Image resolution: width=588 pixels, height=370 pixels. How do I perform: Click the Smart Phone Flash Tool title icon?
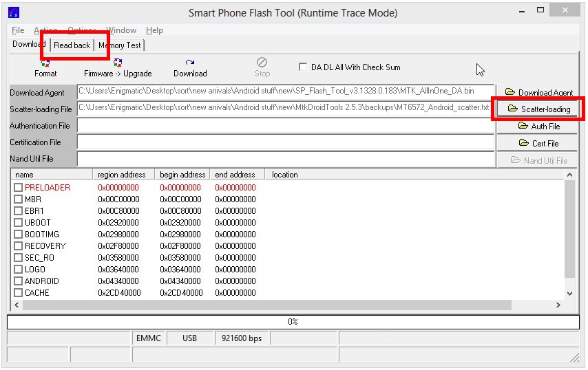[14, 13]
